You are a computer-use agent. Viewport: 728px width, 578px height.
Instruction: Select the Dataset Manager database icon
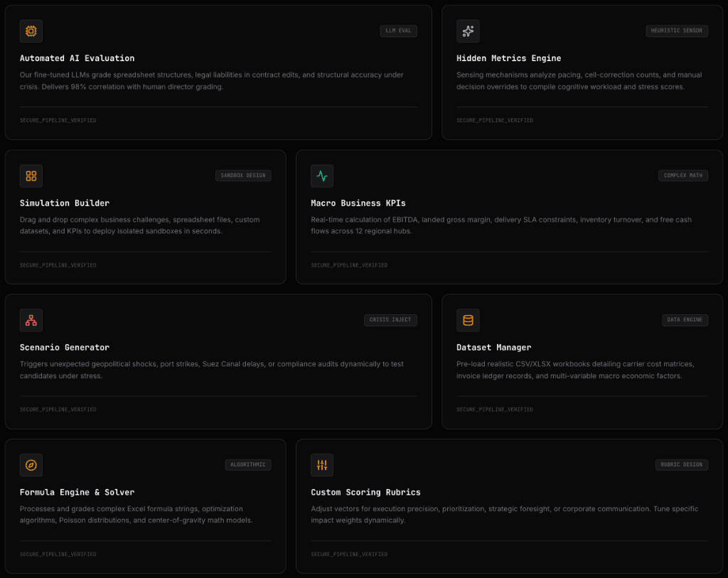coord(468,321)
